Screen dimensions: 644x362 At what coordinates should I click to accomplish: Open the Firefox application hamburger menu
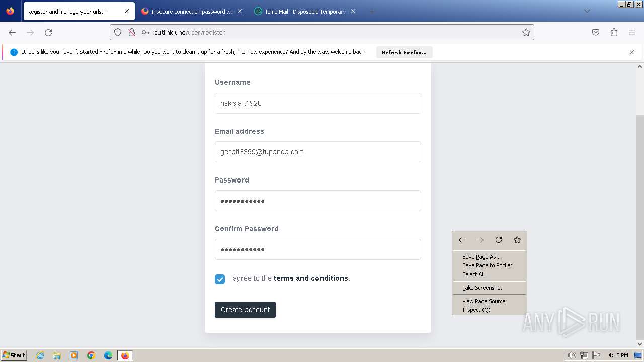(632, 32)
